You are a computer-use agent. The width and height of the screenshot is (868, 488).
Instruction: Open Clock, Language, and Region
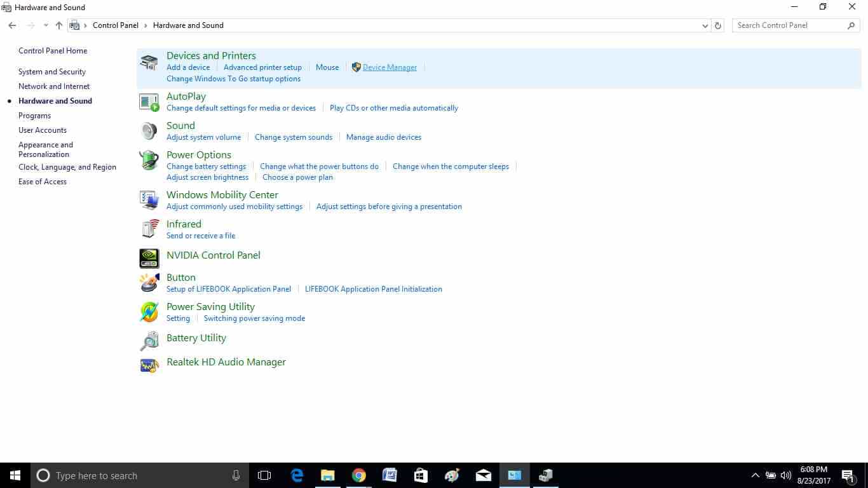click(x=67, y=167)
